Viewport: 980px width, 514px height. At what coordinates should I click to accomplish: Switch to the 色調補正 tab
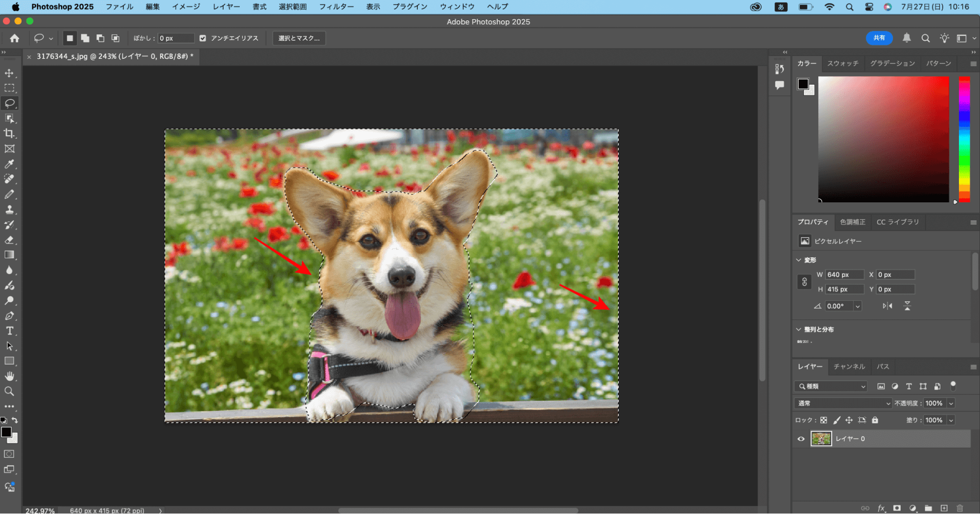pyautogui.click(x=853, y=222)
